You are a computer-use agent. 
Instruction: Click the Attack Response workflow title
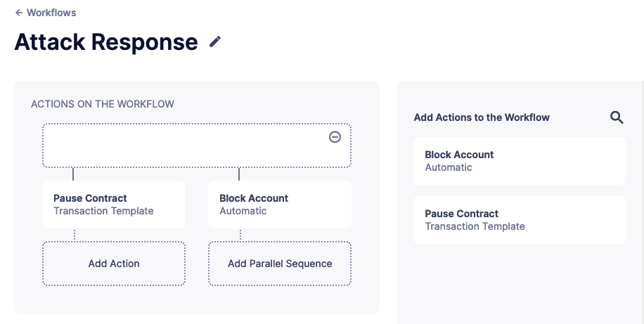[106, 42]
